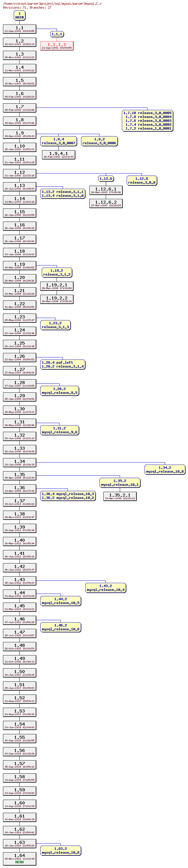Select branch 1.31.2 mysql_release_9_6

(60, 430)
